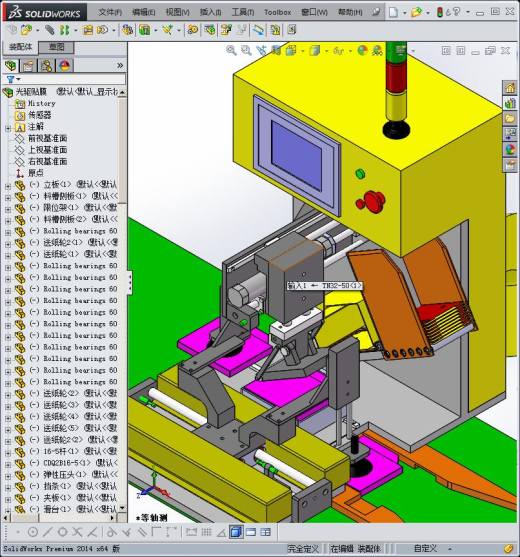Switch to four view viewport layout

265,532
